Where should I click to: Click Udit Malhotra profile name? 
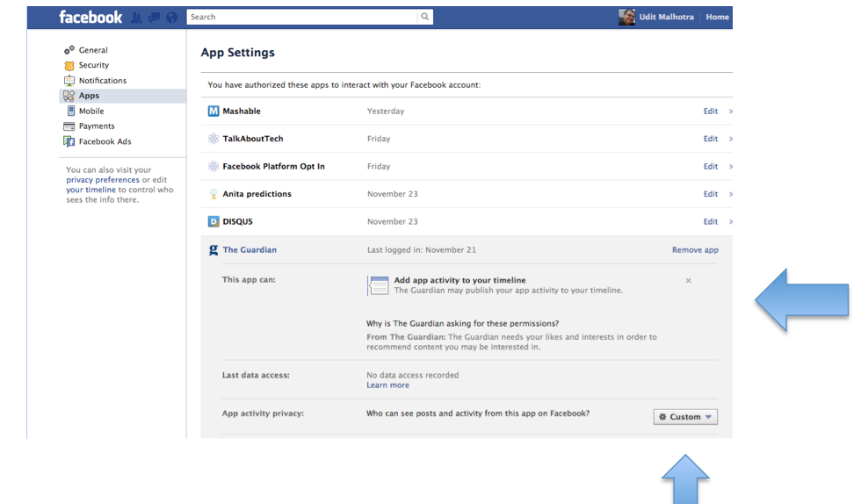[x=666, y=17]
